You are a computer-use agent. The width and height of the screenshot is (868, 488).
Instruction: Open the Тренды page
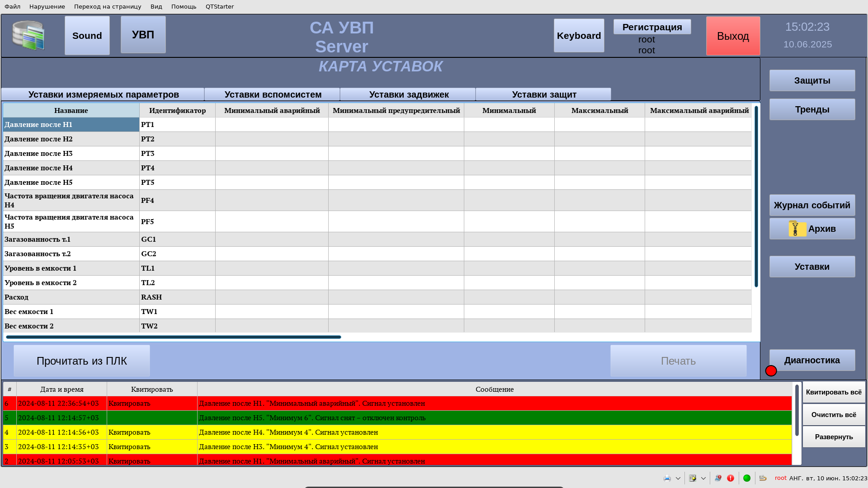pos(812,109)
